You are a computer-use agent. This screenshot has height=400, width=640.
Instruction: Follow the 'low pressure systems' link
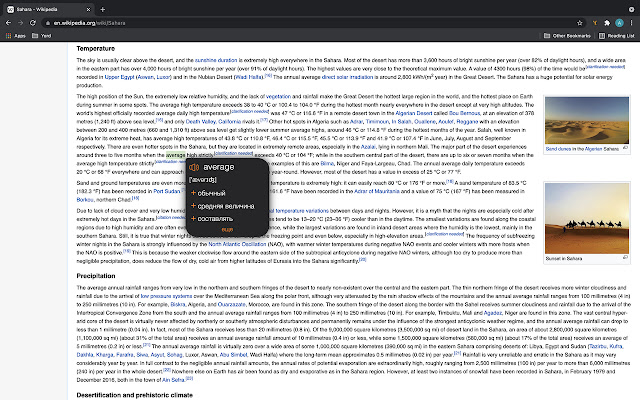[166, 296]
